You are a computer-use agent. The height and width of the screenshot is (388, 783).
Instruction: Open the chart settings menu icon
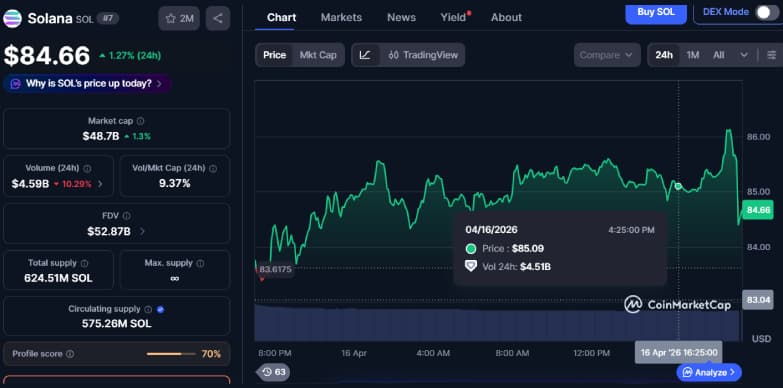(x=772, y=55)
